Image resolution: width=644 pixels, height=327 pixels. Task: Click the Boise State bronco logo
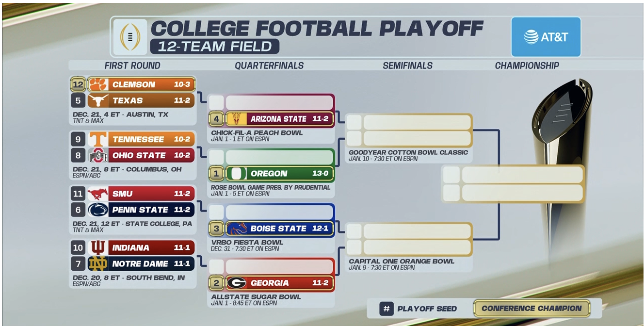pos(237,229)
